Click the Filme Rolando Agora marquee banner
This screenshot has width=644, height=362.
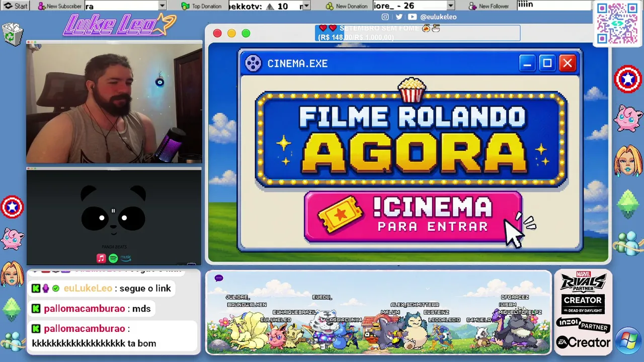[x=411, y=140]
